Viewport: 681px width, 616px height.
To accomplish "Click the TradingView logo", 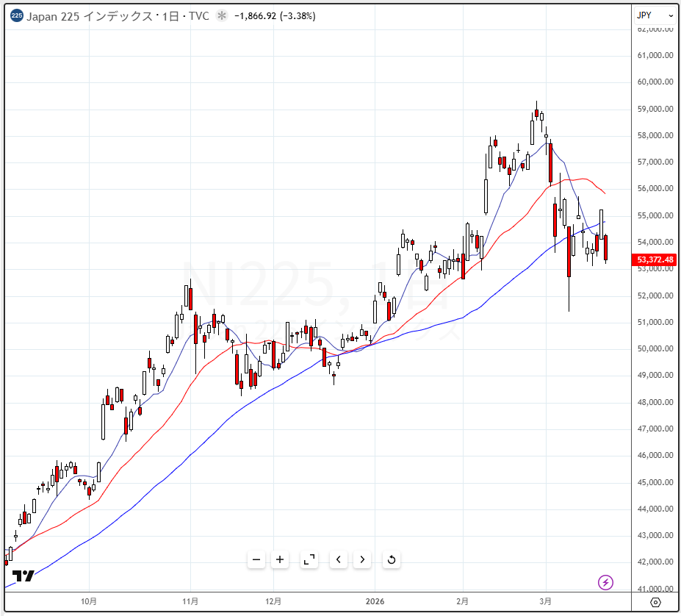I will 24,576.
